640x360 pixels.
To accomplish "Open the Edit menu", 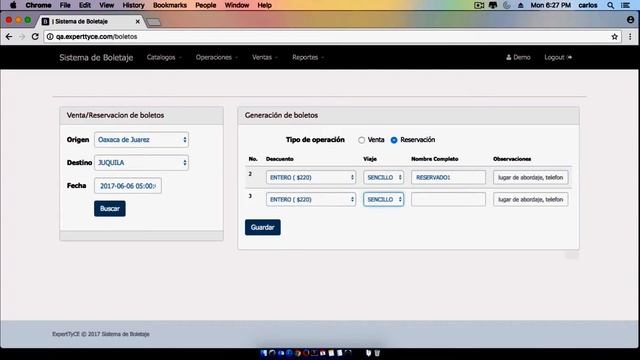I will (85, 5).
